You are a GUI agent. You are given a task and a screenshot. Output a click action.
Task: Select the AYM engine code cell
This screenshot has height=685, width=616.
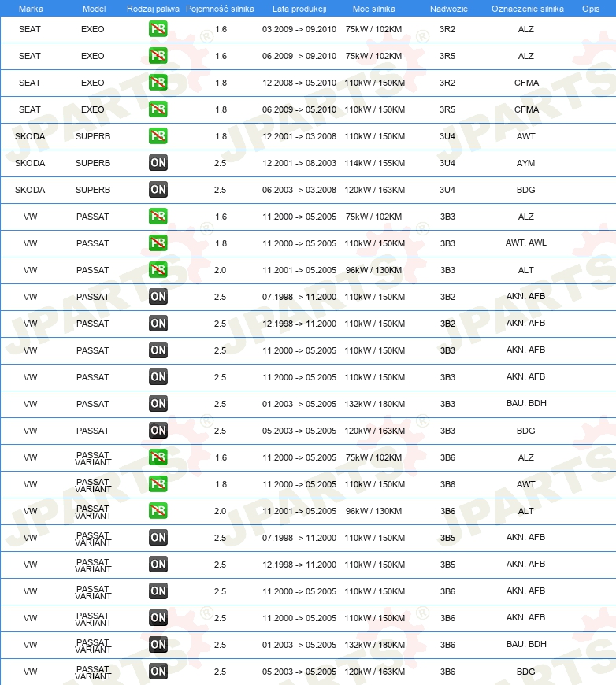[525, 163]
